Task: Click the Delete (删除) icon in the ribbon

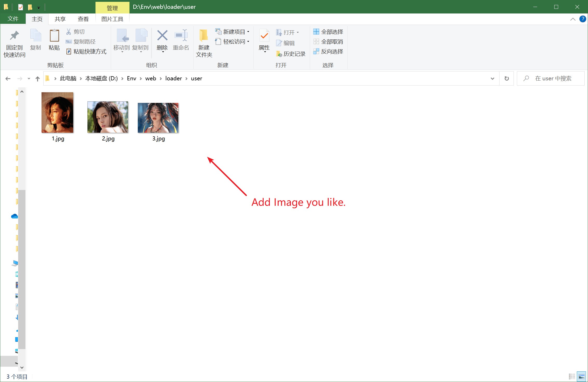Action: [x=162, y=36]
